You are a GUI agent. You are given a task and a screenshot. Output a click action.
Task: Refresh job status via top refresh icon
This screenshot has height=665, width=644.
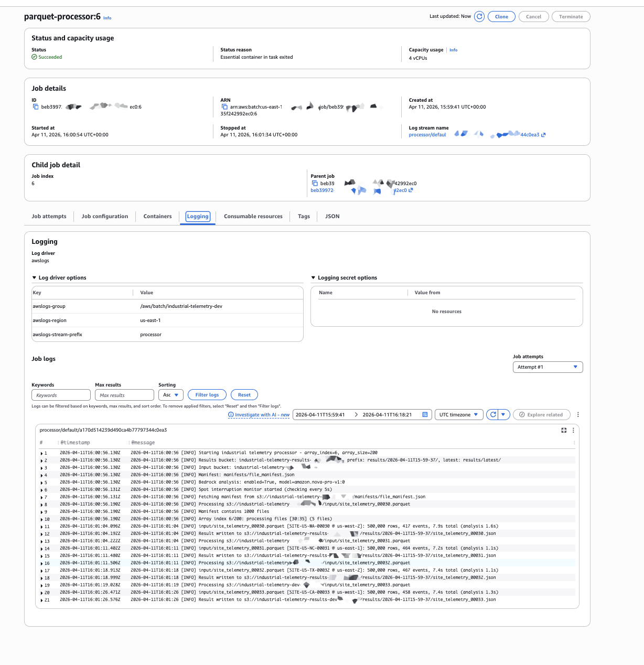[x=479, y=16]
